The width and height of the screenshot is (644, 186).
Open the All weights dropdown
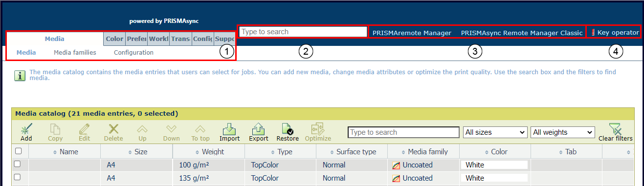click(563, 132)
